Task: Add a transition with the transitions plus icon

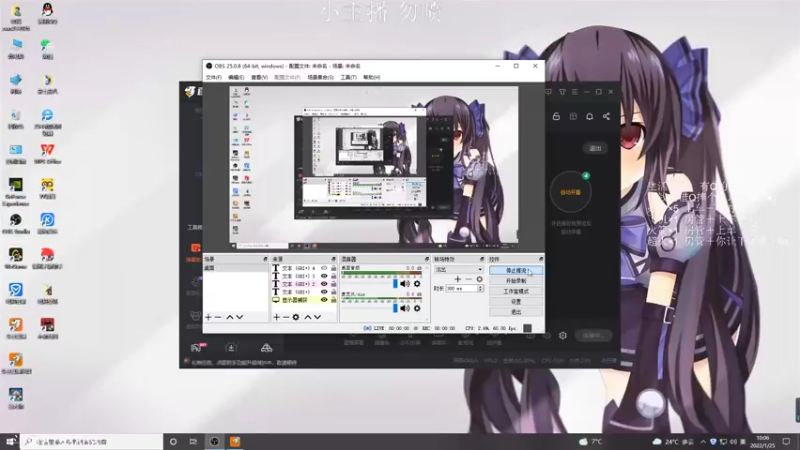Action: pos(458,279)
